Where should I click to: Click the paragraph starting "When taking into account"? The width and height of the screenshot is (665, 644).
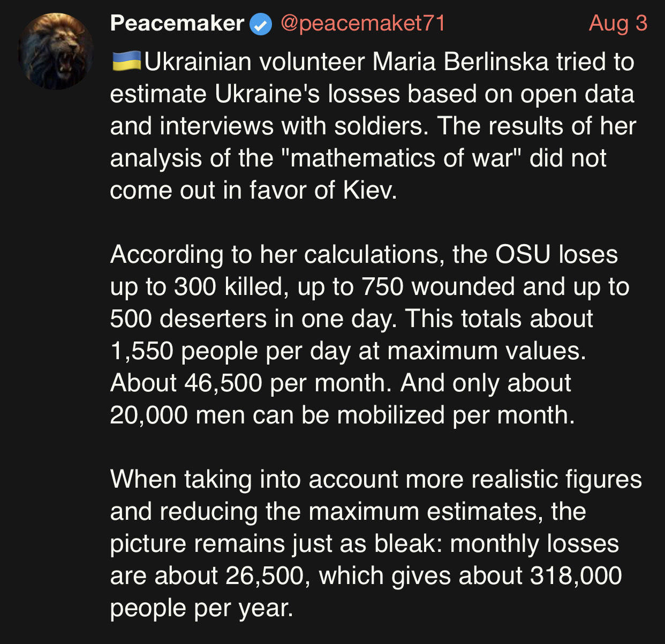[376, 543]
